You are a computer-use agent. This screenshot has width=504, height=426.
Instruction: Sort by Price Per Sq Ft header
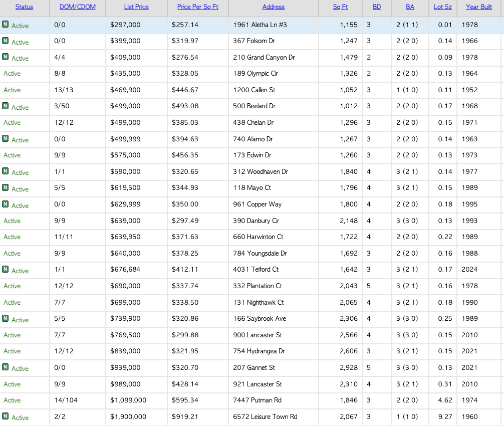(x=198, y=7)
